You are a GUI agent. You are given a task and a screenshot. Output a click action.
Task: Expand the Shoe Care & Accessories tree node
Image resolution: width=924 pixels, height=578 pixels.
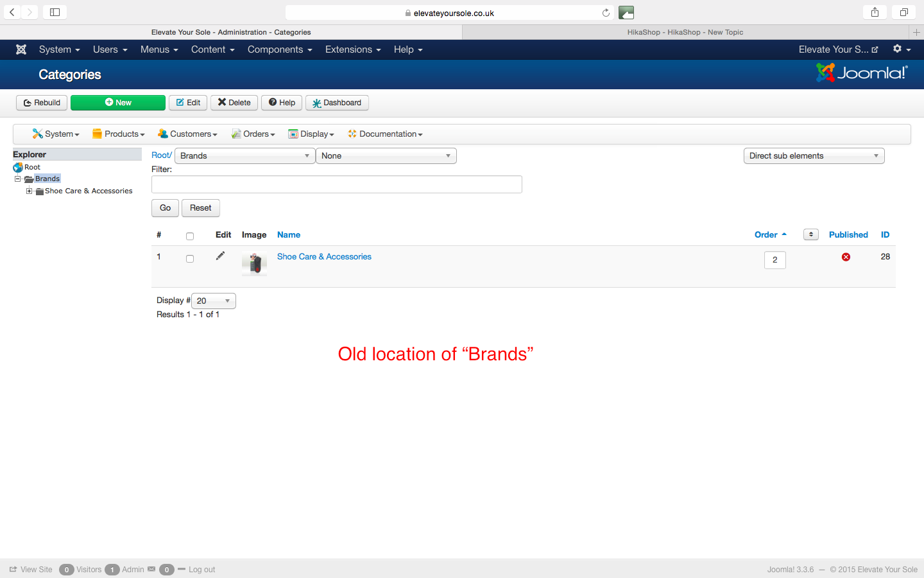click(29, 191)
